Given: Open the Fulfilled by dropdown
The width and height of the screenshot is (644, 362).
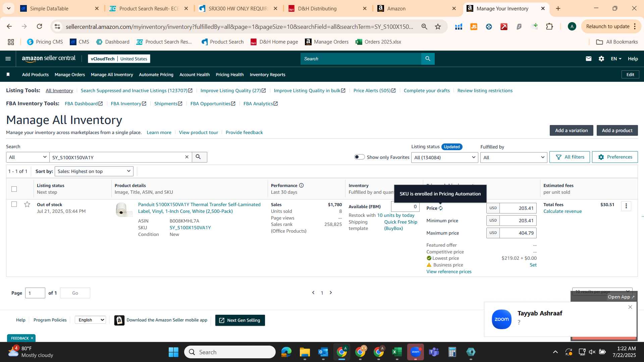Looking at the screenshot, I should tap(514, 158).
